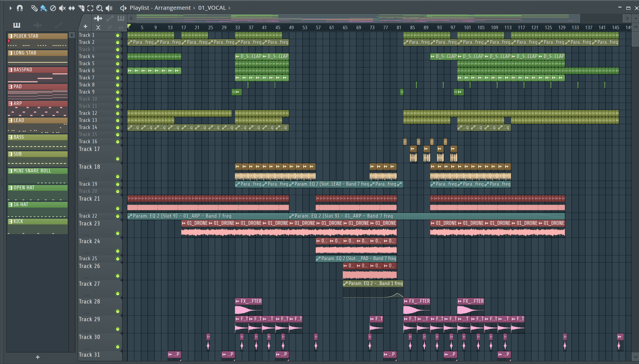Toggle the Track 23 mute switch
639x364 pixels.
(x=118, y=233)
